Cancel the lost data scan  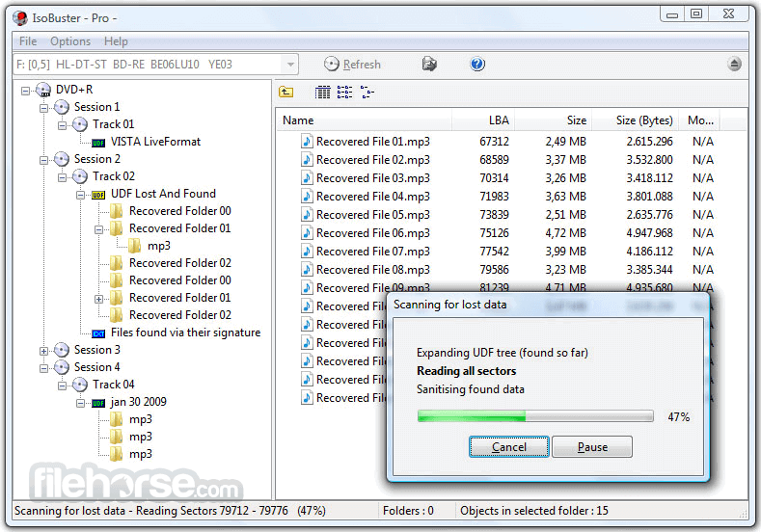509,447
